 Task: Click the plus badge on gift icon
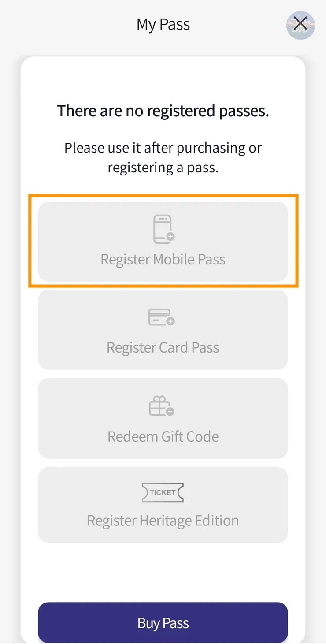pyautogui.click(x=170, y=411)
